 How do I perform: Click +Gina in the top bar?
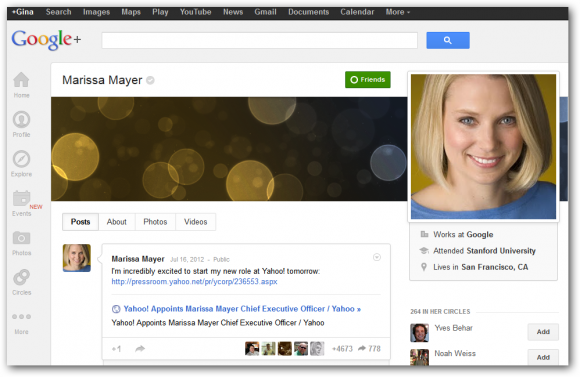[23, 12]
